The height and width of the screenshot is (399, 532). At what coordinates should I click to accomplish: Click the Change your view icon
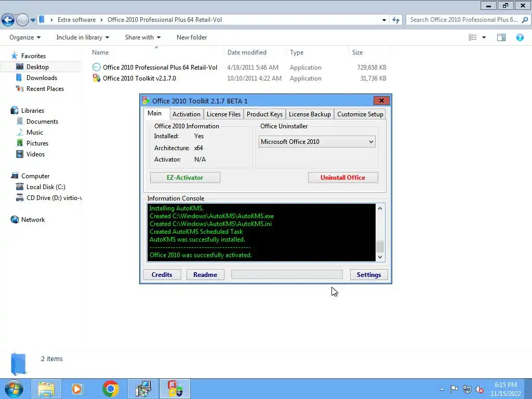[473, 37]
